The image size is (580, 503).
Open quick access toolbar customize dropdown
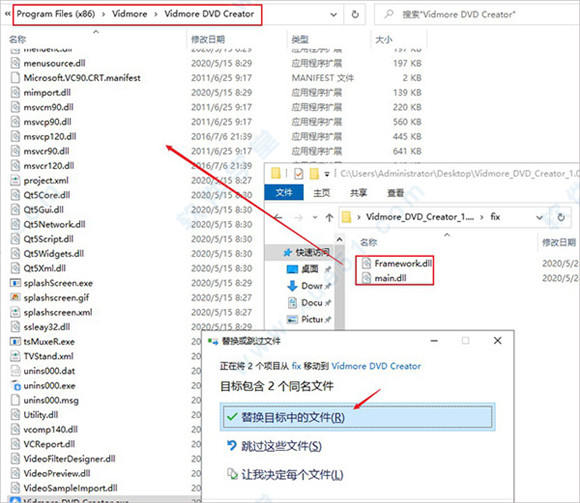point(327,174)
